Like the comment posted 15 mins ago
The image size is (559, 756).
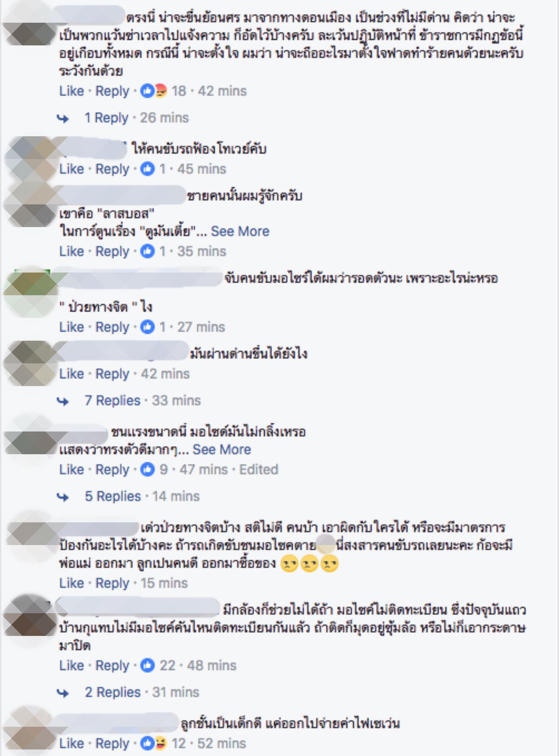tap(72, 583)
